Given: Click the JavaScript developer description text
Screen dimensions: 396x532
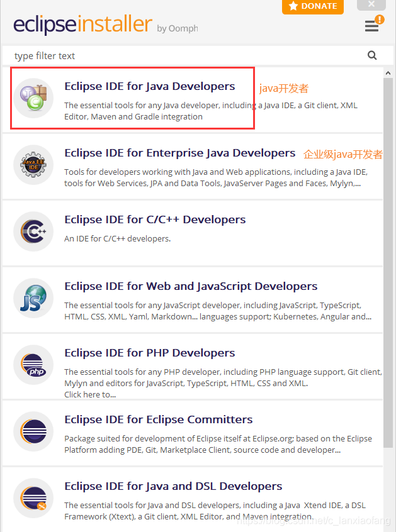Looking at the screenshot, I should pos(218,311).
